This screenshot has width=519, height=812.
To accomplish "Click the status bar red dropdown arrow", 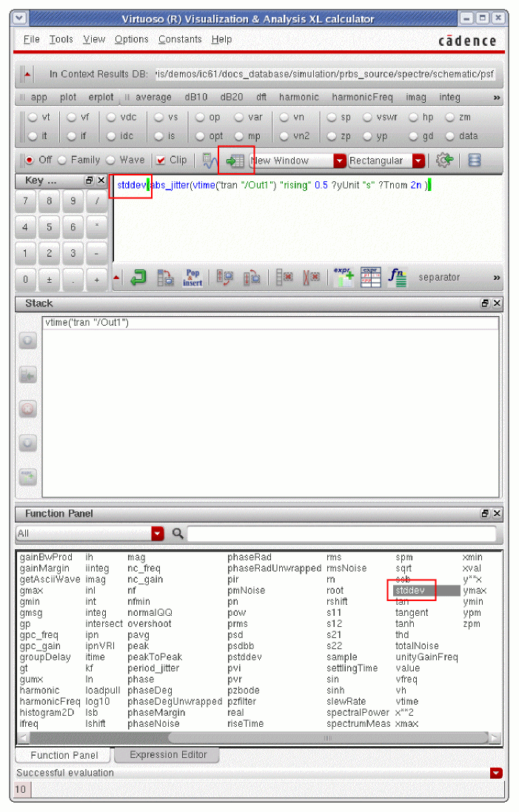I will pyautogui.click(x=496, y=774).
